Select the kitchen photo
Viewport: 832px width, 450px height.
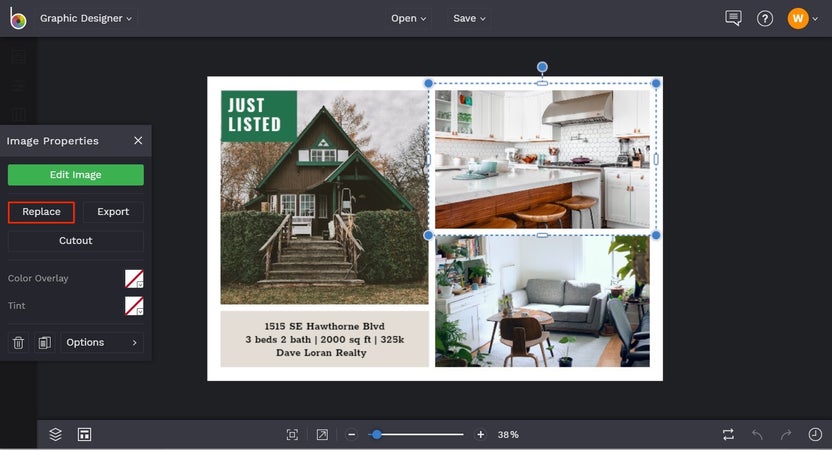(542, 159)
